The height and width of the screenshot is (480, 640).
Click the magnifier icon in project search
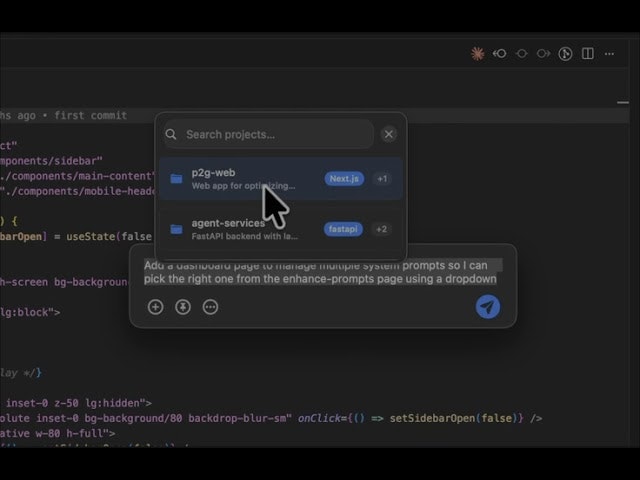[x=171, y=134]
